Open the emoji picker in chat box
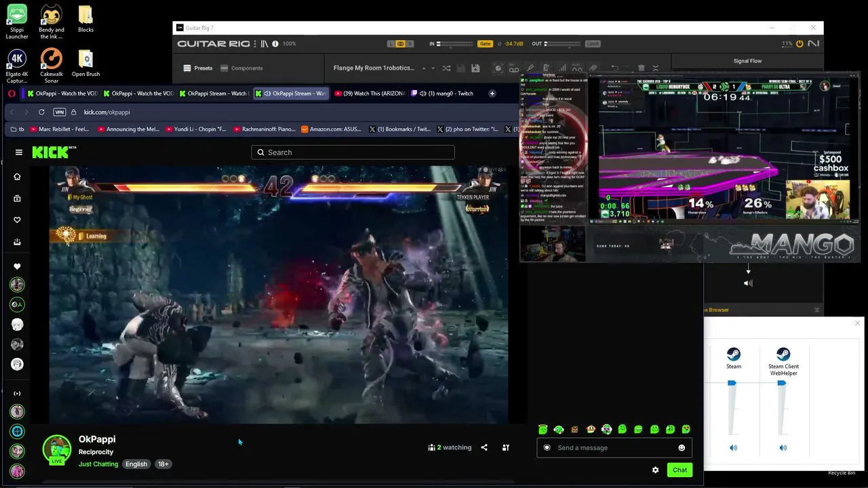The width and height of the screenshot is (868, 488). (x=682, y=447)
